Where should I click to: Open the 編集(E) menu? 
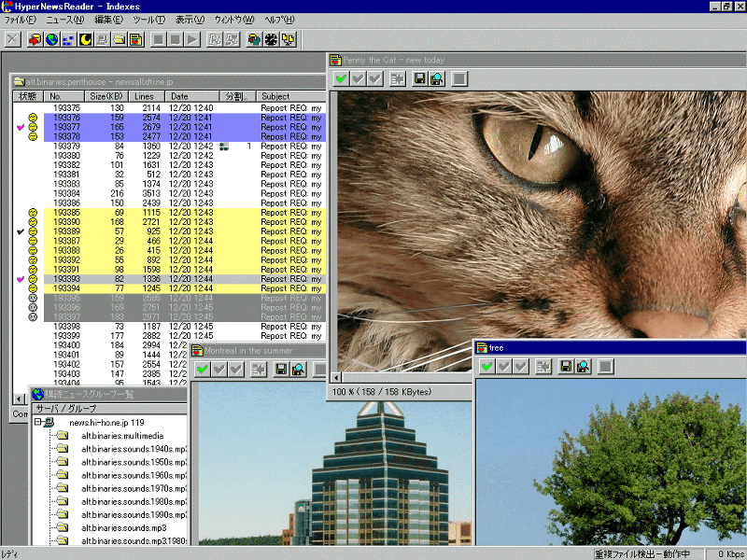click(x=108, y=20)
